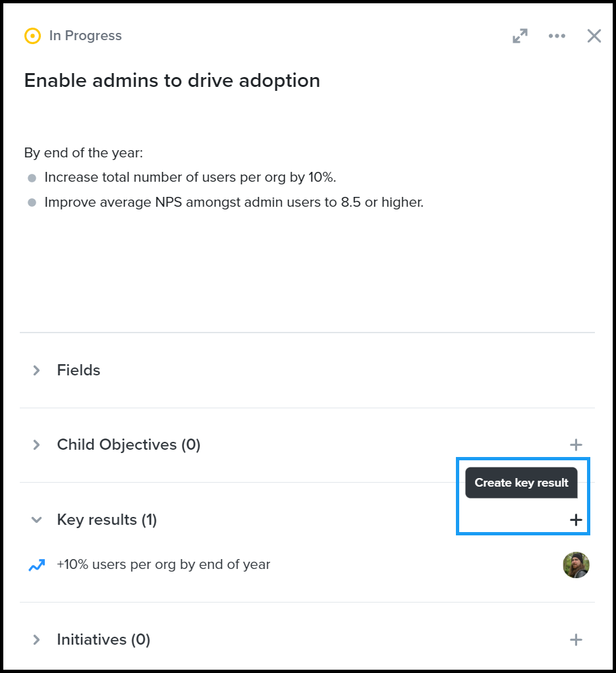Click the Key results (1) heading
616x673 pixels.
[107, 520]
